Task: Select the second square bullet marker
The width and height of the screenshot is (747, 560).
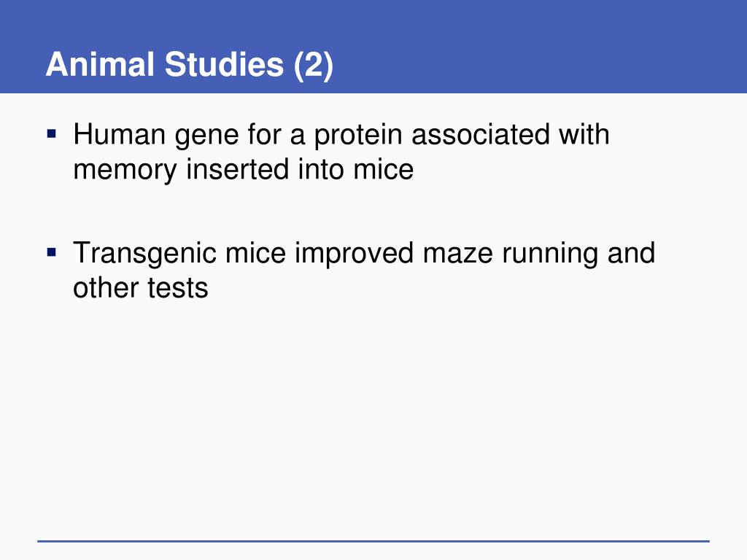Action: point(52,252)
